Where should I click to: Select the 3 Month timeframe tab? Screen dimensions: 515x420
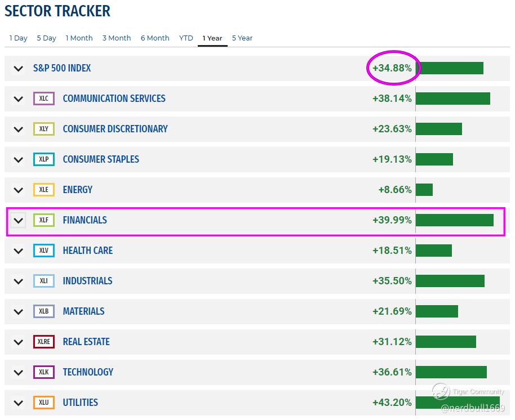pos(117,38)
